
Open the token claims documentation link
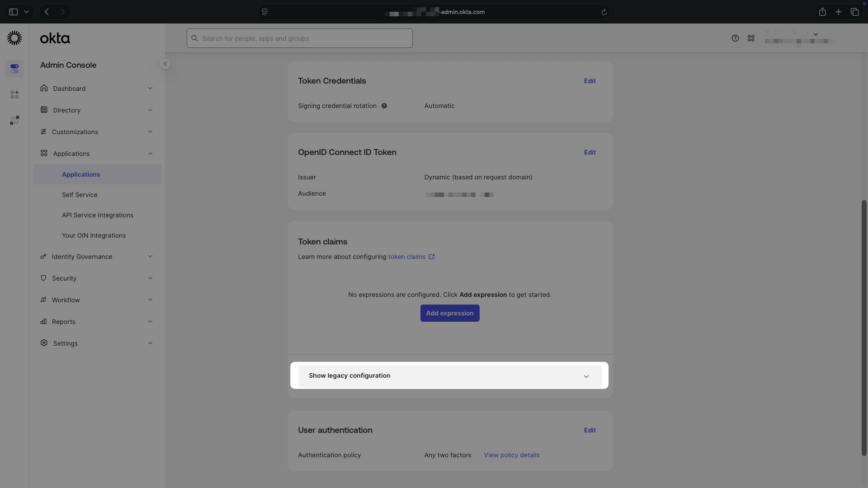pos(406,257)
